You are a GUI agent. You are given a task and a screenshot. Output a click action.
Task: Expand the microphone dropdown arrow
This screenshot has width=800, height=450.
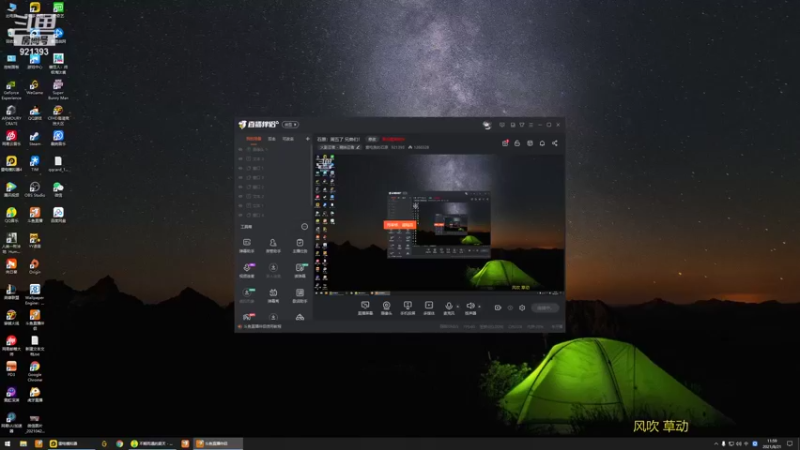coord(457,307)
